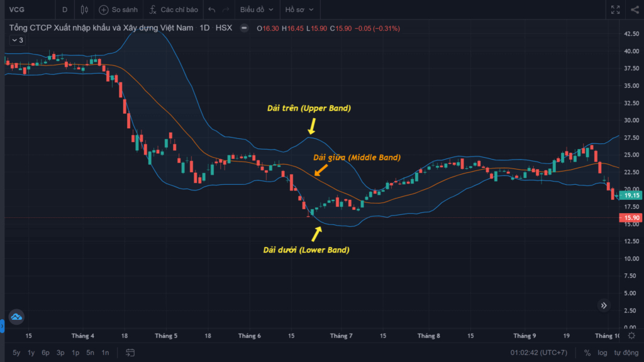644x362 pixels.
Task: Select the 3p date range
Action: [x=60, y=353]
